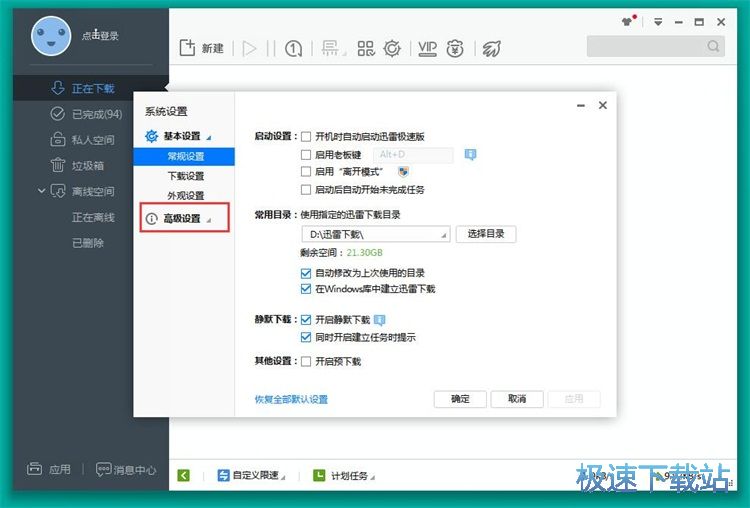Uncheck 开启静默下载 checkbox
Image resolution: width=750 pixels, height=508 pixels.
coord(306,320)
